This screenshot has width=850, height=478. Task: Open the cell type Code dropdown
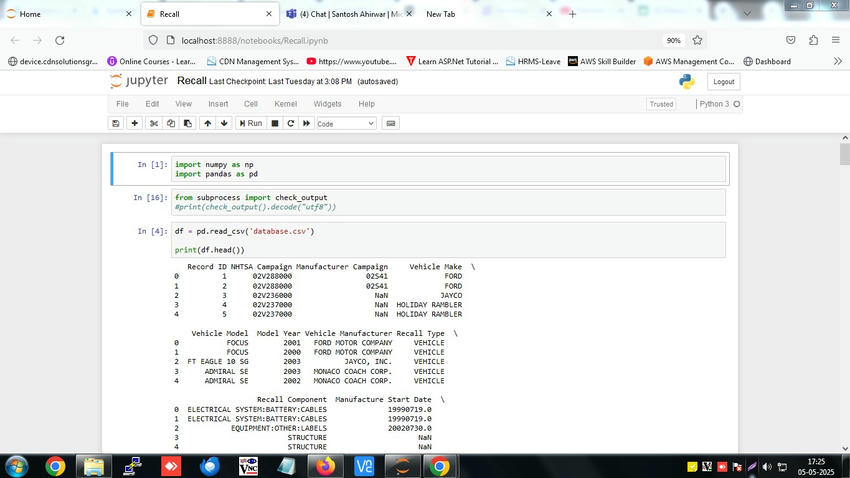point(346,124)
